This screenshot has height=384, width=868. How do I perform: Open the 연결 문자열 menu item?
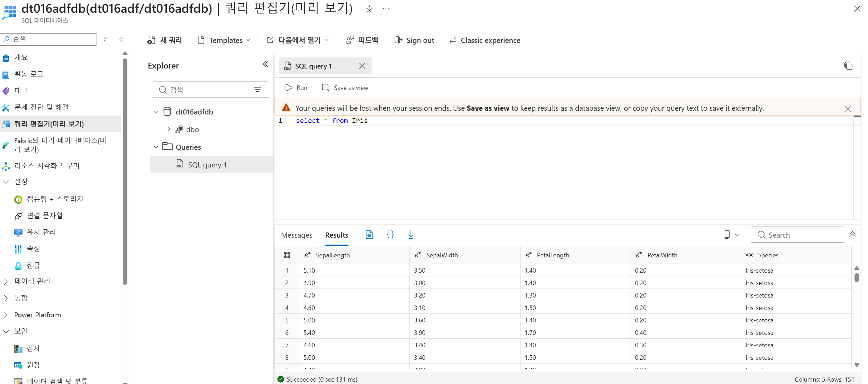pyautogui.click(x=45, y=216)
